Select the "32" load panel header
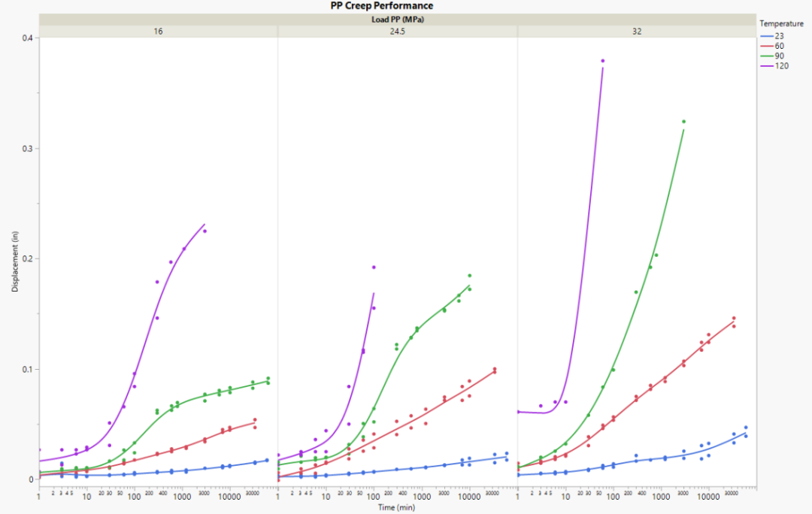Viewport: 812px width, 514px height. coord(636,32)
